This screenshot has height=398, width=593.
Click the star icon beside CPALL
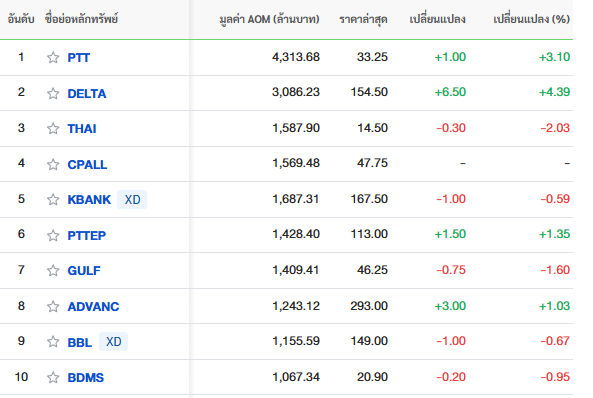(x=53, y=164)
